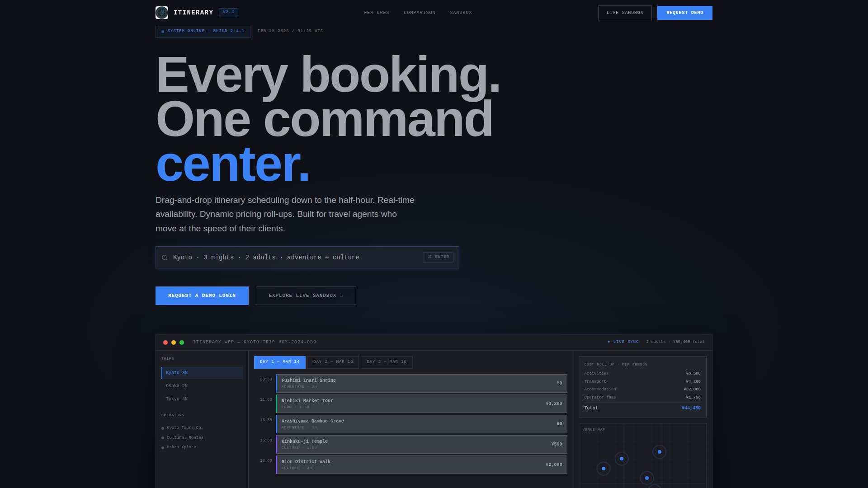Screen dimensions: 868x488
Task: Click EXPLORE LIVE SANDBOX link
Action: 306,295
